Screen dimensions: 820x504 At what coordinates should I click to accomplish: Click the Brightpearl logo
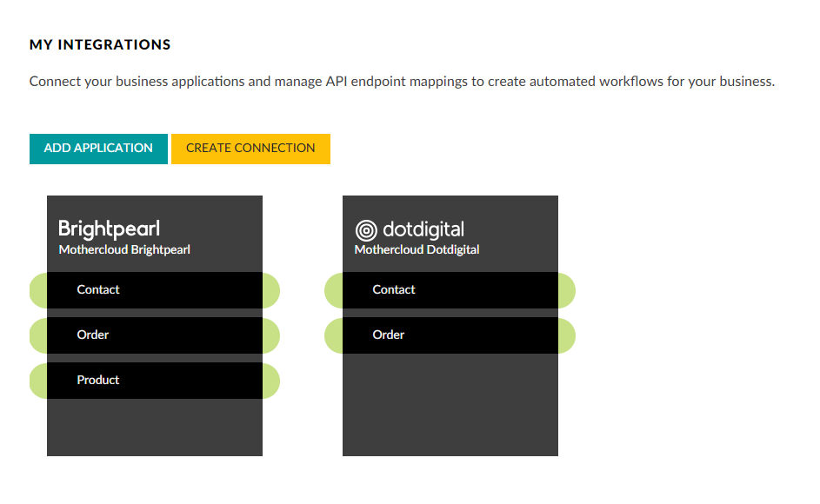[109, 229]
